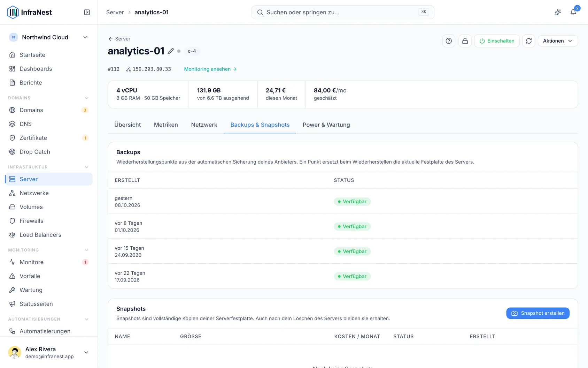This screenshot has width=588, height=368.
Task: Focus the Suchen oder springen search field
Action: (343, 12)
